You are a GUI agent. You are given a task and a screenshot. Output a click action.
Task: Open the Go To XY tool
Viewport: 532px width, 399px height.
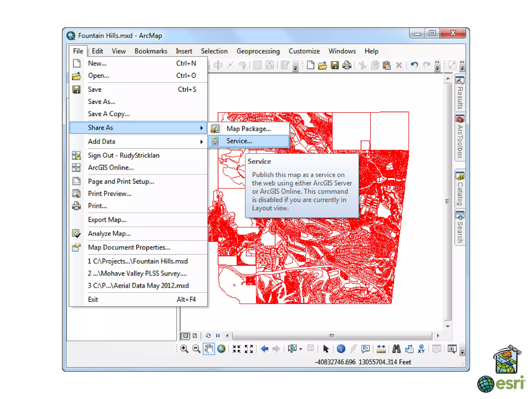421,349
